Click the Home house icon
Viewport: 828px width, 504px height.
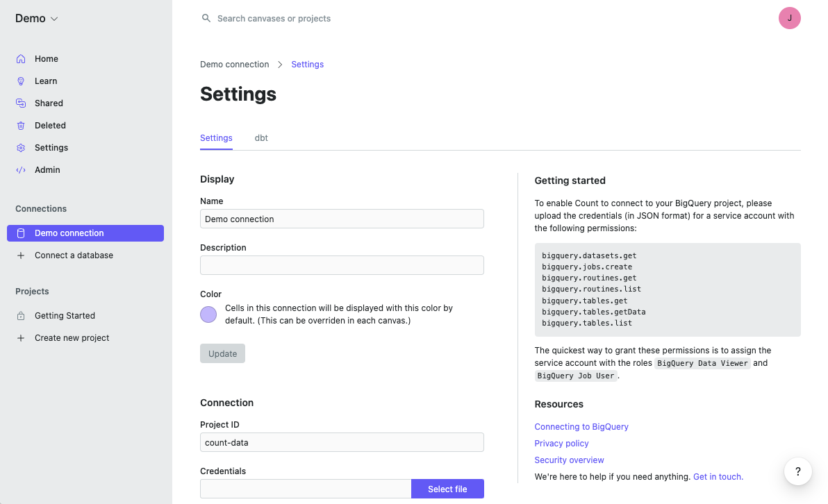[21, 59]
